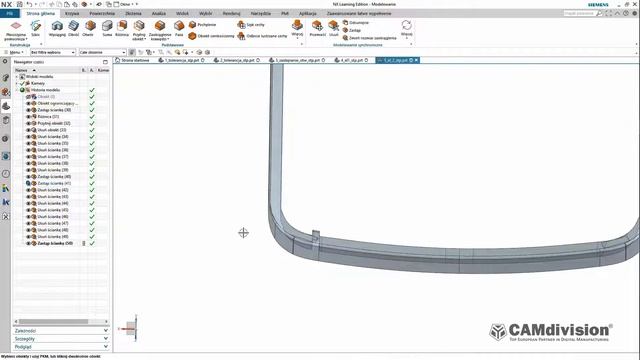Close the active document tab
The image size is (640, 360).
(x=416, y=60)
